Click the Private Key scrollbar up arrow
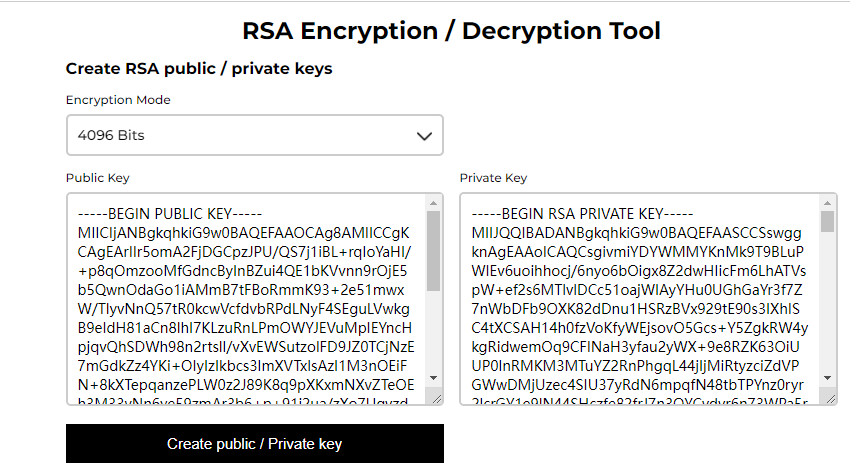The height and width of the screenshot is (471, 850). [x=827, y=203]
